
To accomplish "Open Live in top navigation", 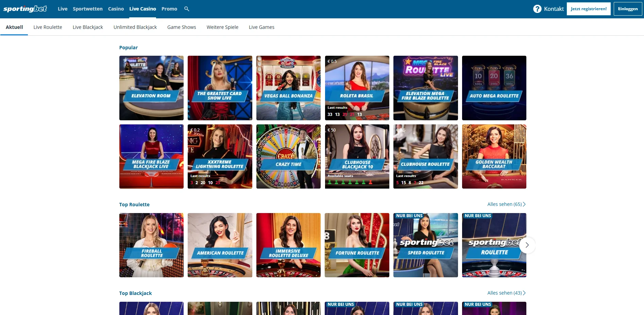I will click(63, 9).
